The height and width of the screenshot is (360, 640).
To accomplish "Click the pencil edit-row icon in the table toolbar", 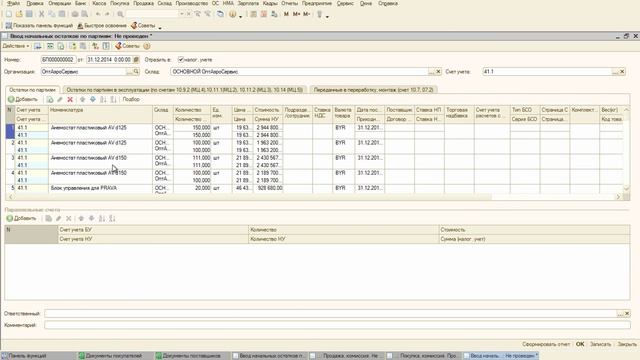I will point(60,99).
